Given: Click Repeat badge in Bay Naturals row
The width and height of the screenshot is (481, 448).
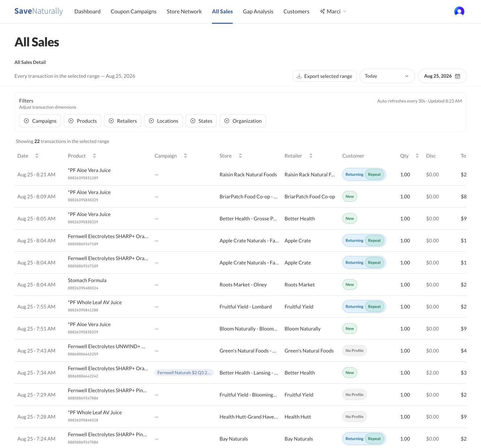Looking at the screenshot, I should (374, 439).
